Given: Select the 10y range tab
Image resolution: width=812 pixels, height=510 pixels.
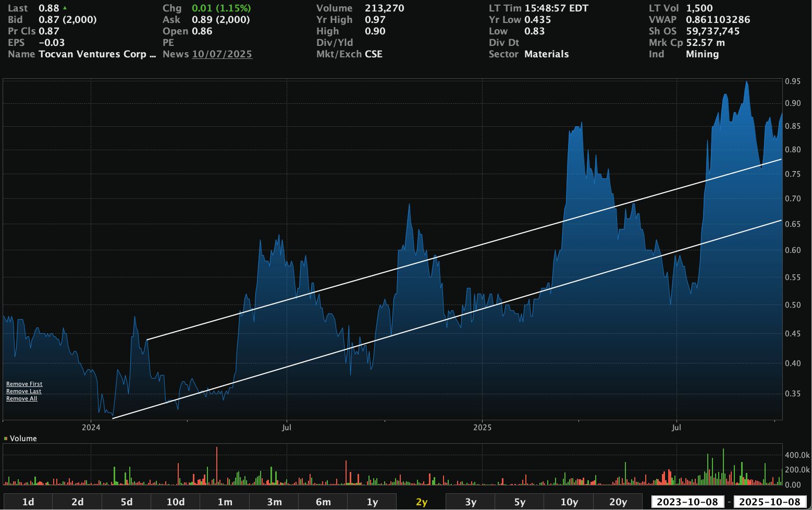Looking at the screenshot, I should click(569, 502).
